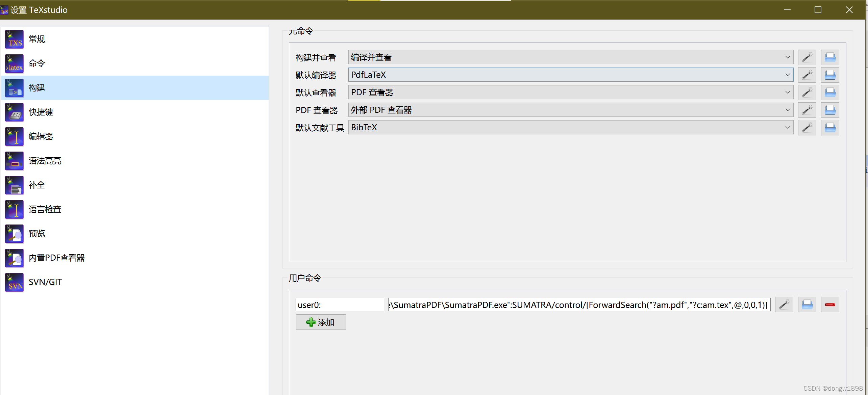
Task: Select the 预览 preview icon
Action: [15, 234]
